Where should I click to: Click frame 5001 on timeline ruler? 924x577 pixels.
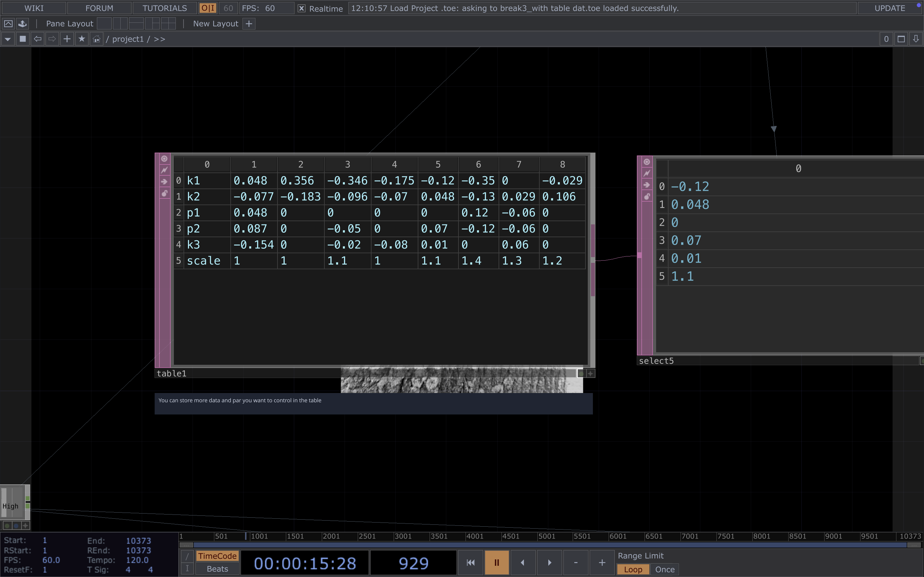click(x=546, y=536)
